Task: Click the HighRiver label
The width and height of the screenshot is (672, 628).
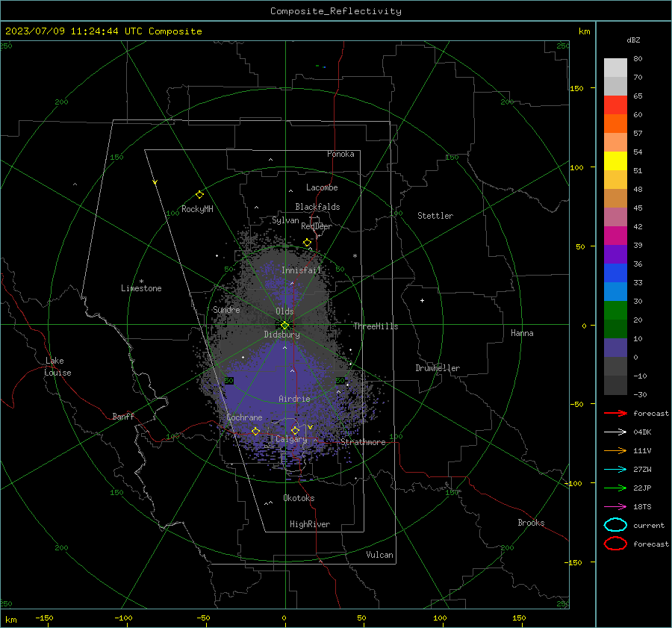Action: 310,524
